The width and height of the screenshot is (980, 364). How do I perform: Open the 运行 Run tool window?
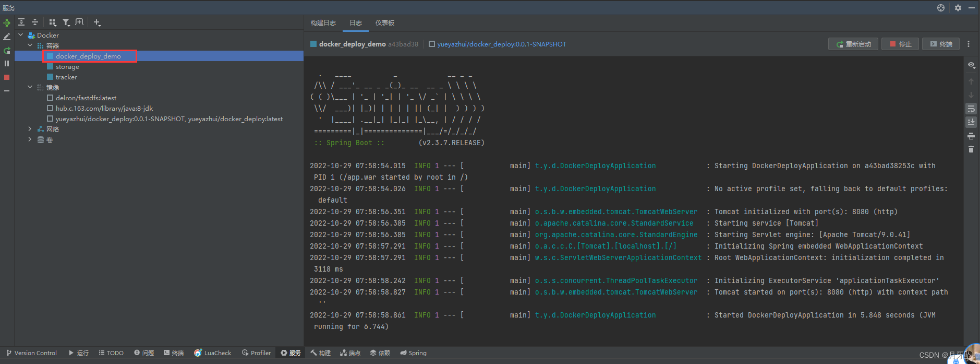pos(78,353)
